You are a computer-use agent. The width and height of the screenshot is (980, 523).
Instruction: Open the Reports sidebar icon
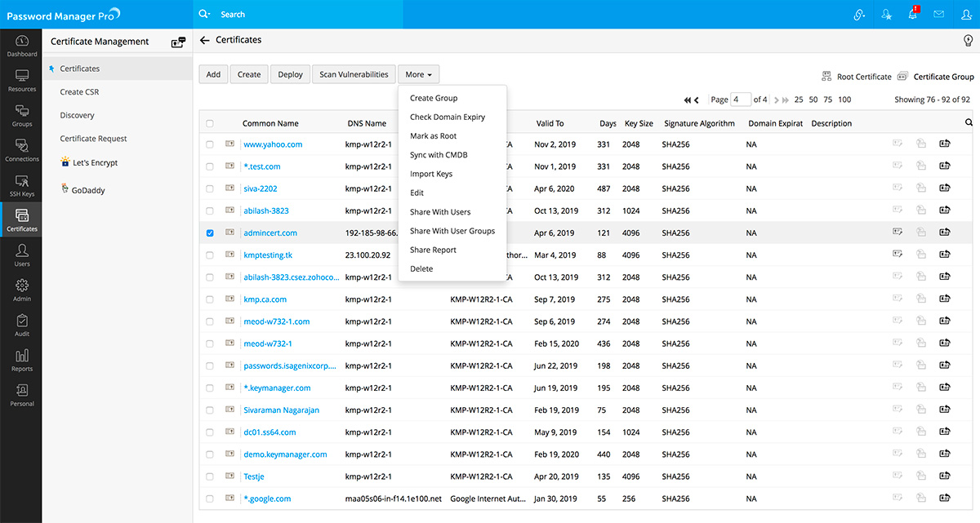22,360
